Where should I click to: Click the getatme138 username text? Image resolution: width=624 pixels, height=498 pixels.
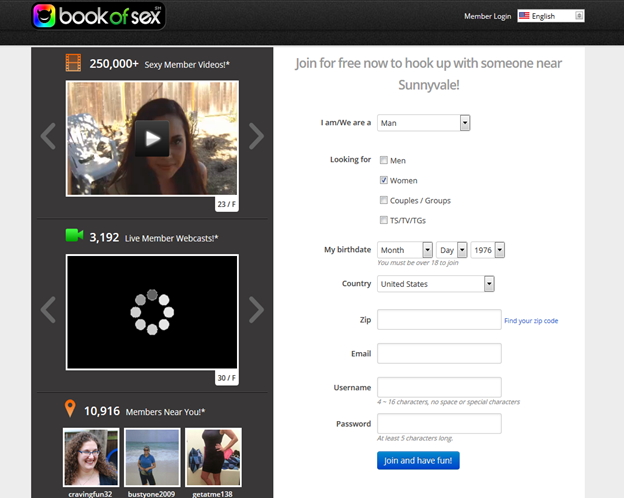click(x=212, y=494)
